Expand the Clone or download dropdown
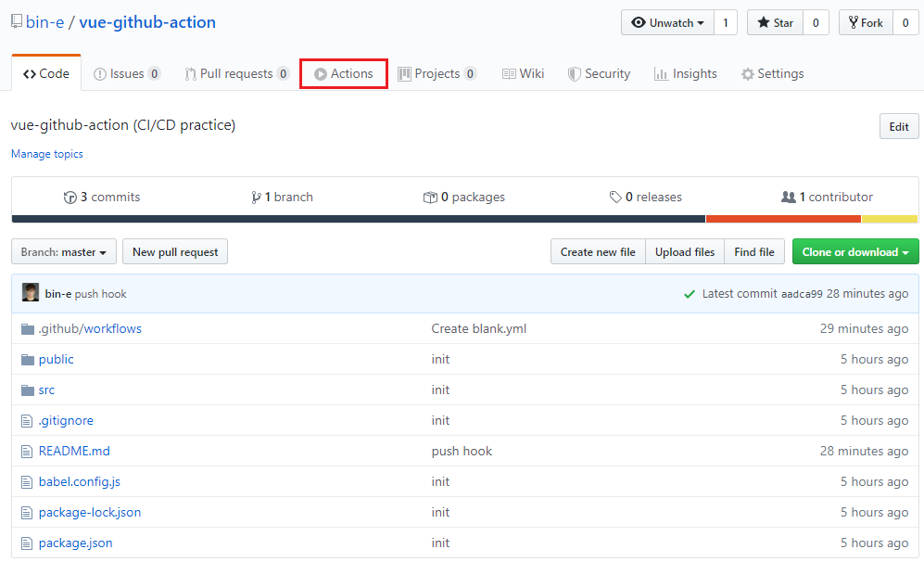The height and width of the screenshot is (562, 924). pos(855,252)
